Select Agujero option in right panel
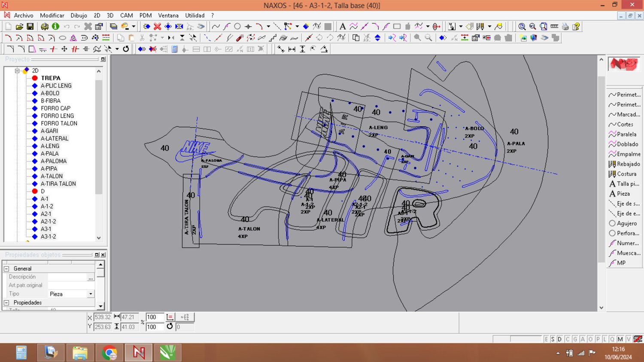 625,223
